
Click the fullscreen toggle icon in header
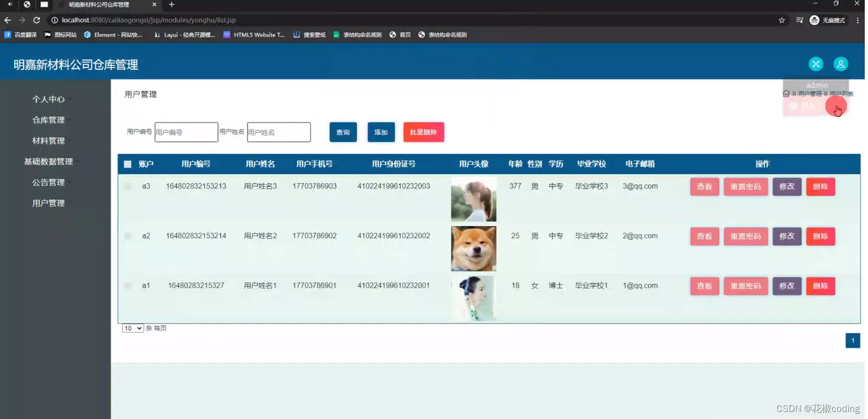click(816, 64)
